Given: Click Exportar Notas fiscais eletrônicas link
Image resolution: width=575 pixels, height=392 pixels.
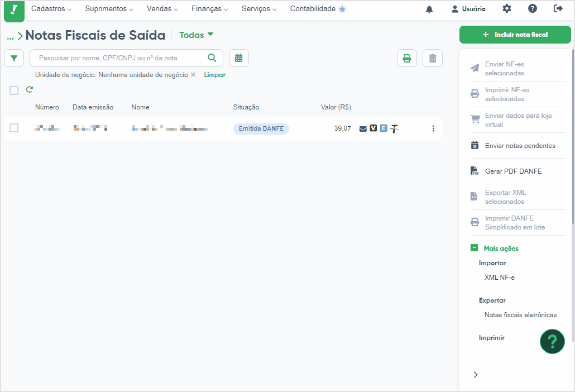Looking at the screenshot, I should click(520, 315).
